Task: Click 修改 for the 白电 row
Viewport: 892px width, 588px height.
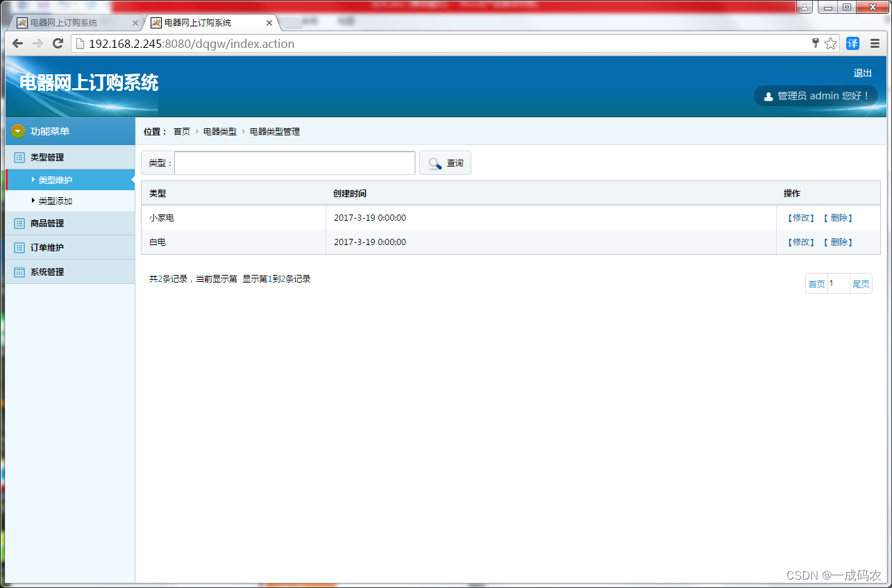Action: (801, 242)
